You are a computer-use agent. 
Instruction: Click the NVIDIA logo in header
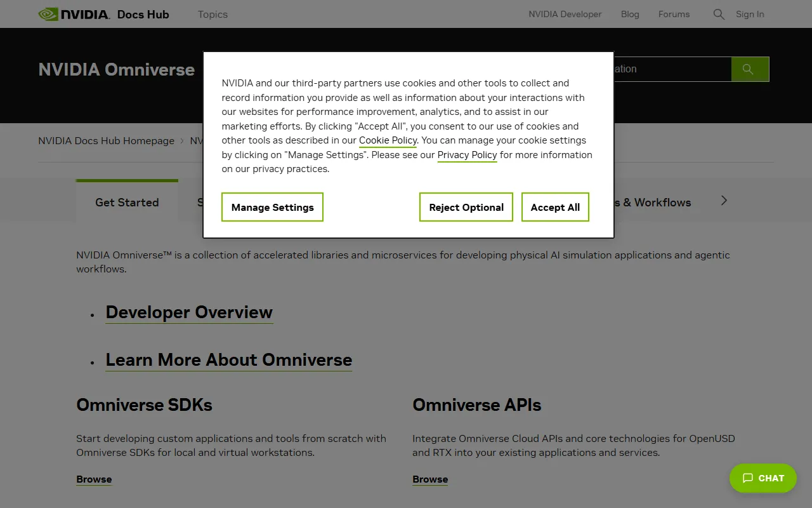click(x=74, y=14)
